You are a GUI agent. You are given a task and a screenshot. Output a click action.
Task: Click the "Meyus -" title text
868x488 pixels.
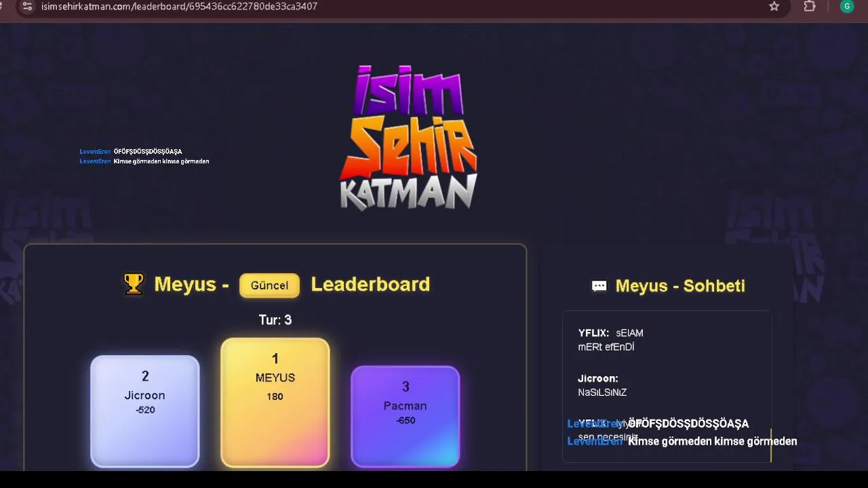coord(191,284)
